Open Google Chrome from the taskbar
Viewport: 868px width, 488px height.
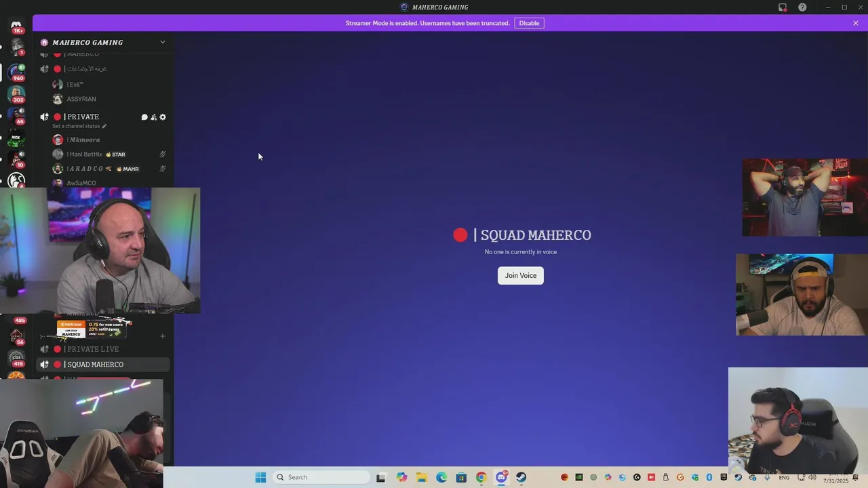(x=481, y=477)
